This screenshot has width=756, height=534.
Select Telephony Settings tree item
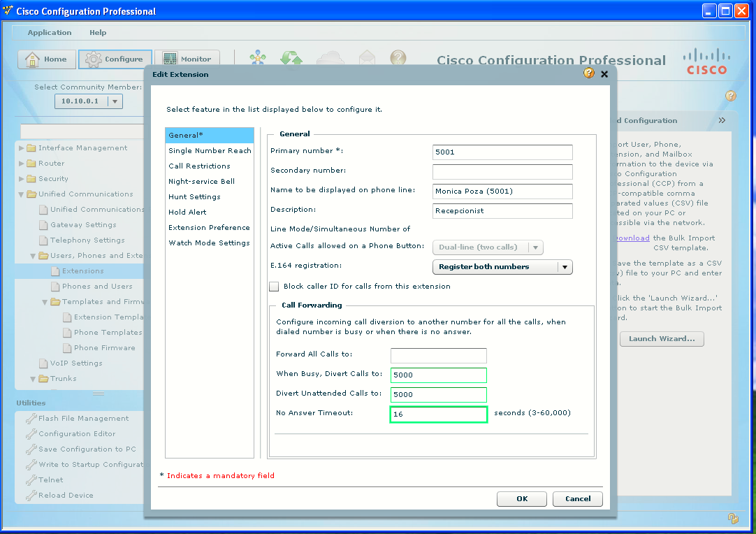click(87, 240)
